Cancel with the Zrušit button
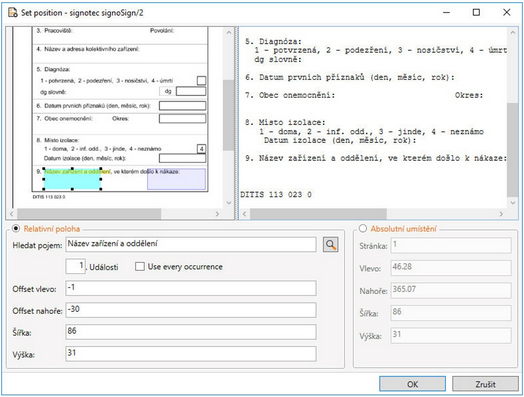 pos(485,384)
